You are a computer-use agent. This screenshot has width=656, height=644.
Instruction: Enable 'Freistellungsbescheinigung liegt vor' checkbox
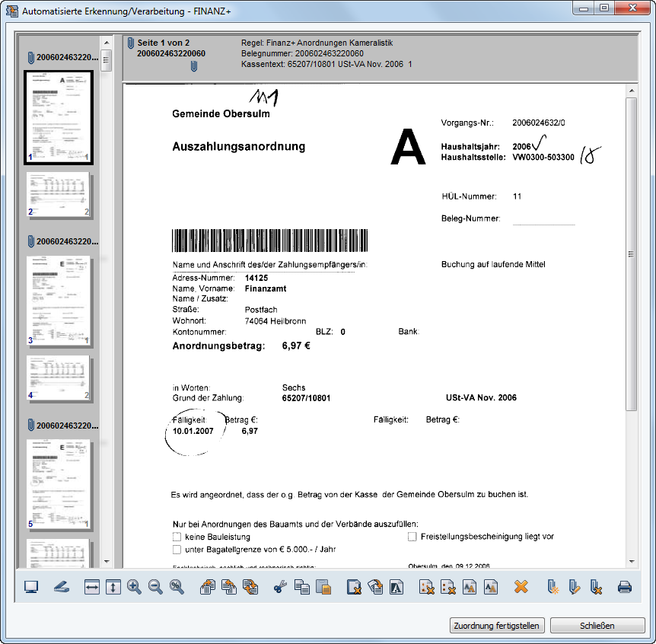412,537
